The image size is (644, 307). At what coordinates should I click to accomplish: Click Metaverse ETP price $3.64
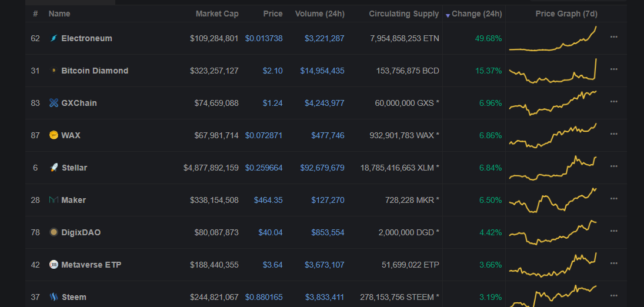(x=273, y=265)
